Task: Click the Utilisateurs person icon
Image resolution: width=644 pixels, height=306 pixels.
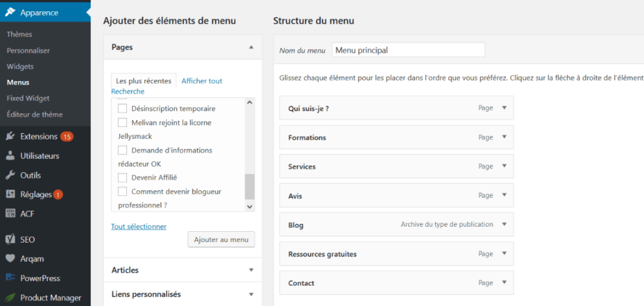Action: (10, 156)
